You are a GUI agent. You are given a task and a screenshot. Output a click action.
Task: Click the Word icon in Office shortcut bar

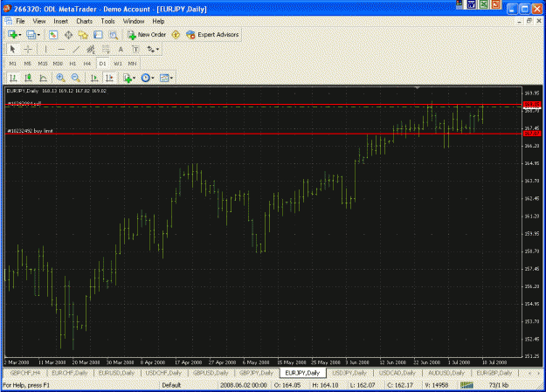tap(472, 4)
